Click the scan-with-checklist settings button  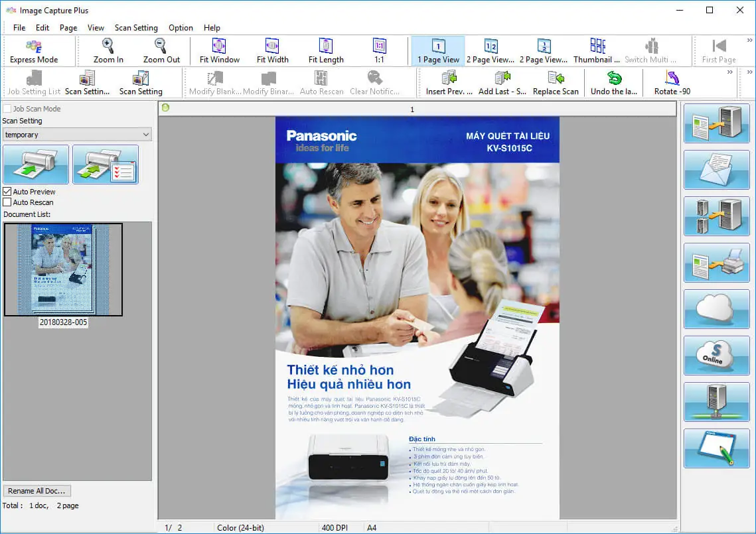[x=106, y=165]
